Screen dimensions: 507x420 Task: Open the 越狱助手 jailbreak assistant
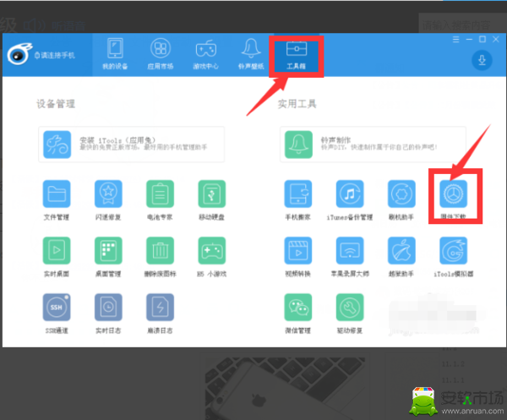401,251
